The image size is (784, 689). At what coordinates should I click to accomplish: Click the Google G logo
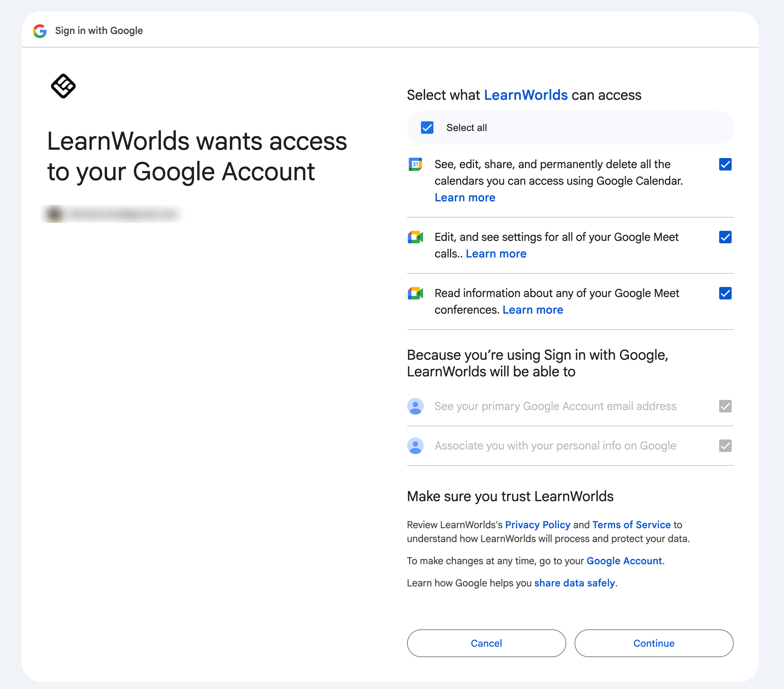(x=40, y=31)
